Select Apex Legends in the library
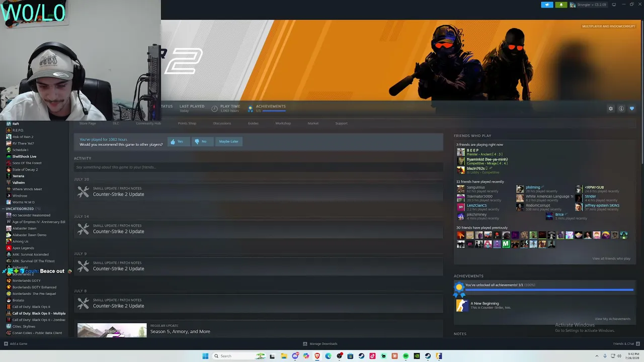This screenshot has width=644, height=362. 23,248
